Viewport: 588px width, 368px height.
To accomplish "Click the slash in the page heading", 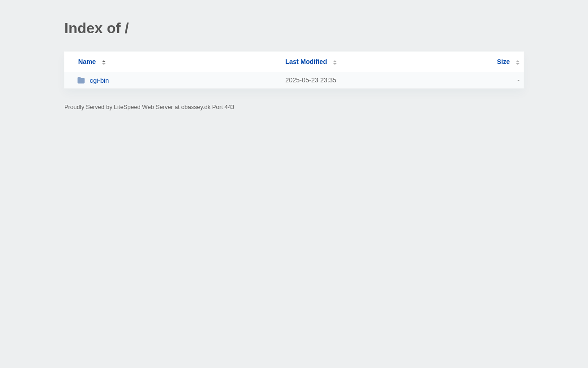I will (x=127, y=28).
